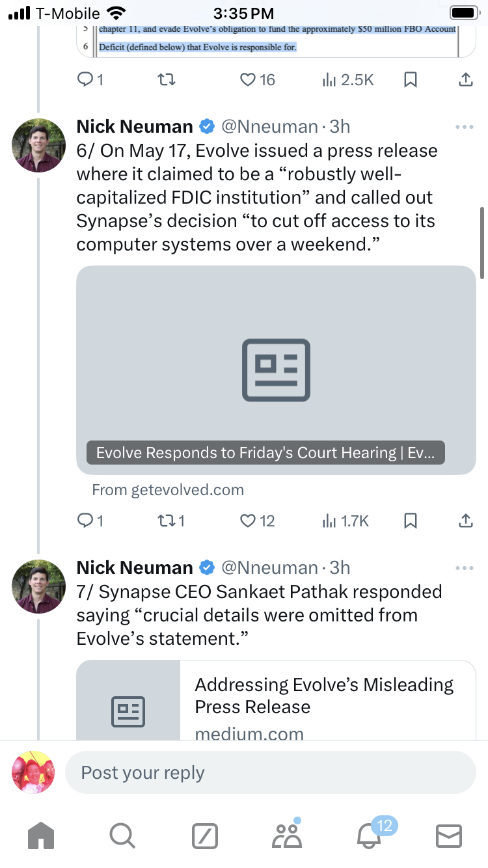This screenshot has width=488, height=868.
Task: Open the Evolve Responds to Friday's Court Hearing card
Action: coord(276,370)
